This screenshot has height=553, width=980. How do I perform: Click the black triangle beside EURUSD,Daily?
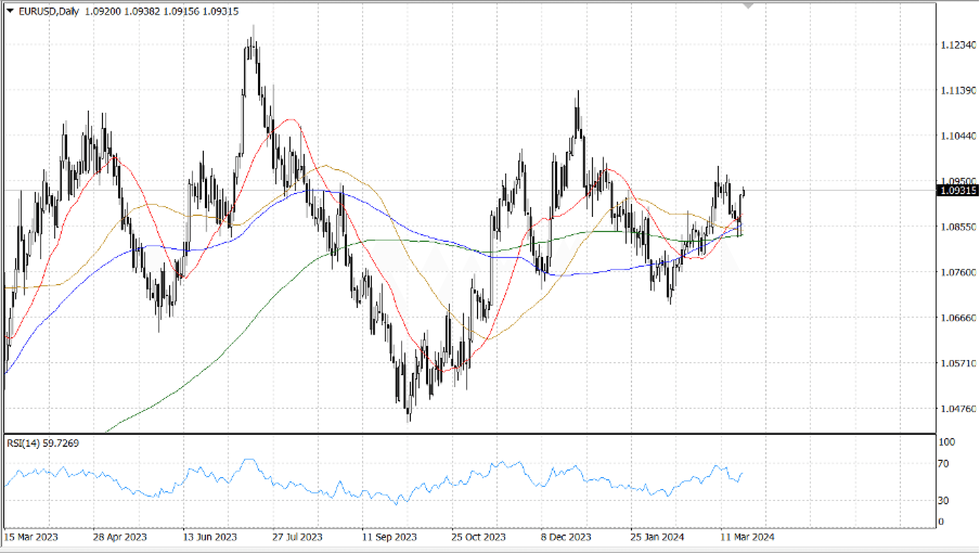11,11
